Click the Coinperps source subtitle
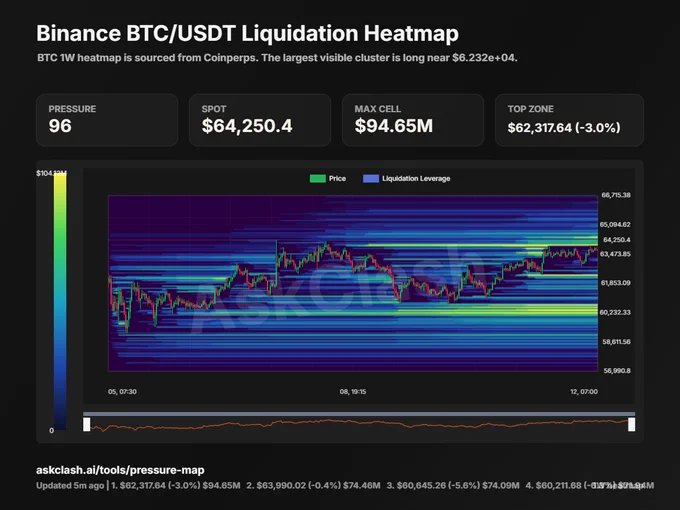The image size is (680, 510). point(277,58)
